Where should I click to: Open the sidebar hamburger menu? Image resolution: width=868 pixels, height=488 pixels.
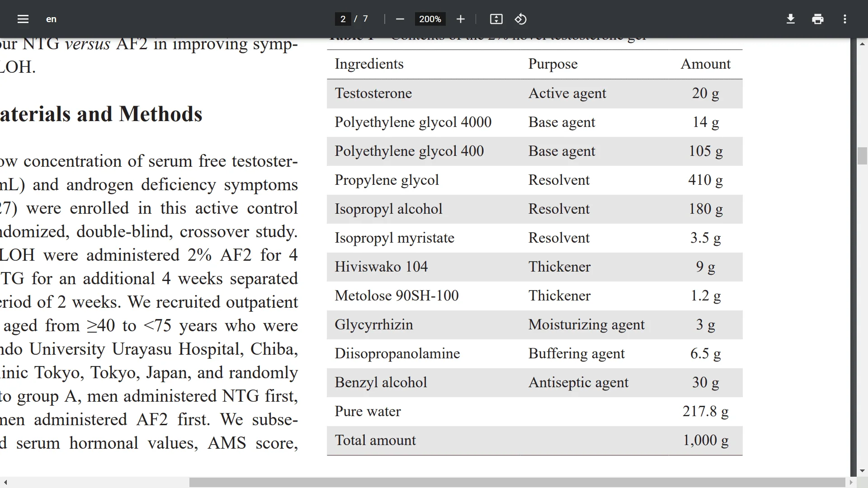point(23,19)
